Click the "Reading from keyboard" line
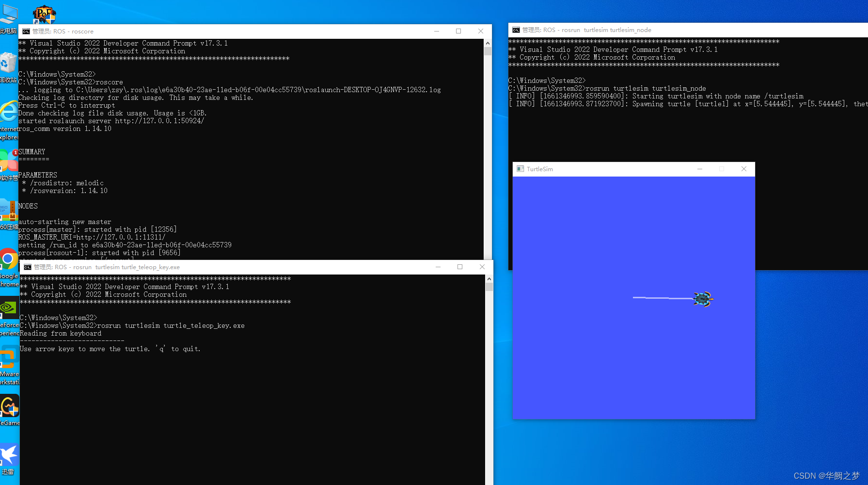This screenshot has width=868, height=485. tap(61, 333)
